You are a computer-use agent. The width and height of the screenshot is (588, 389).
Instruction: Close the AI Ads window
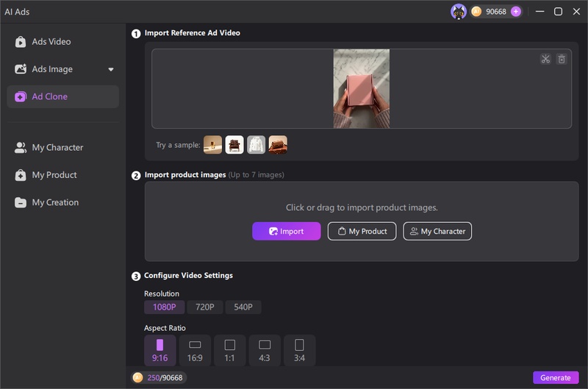(576, 12)
